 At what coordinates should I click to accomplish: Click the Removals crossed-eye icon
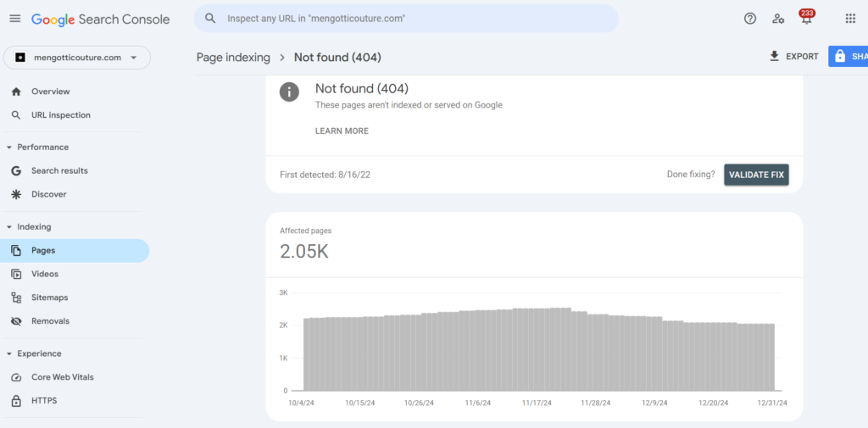pyautogui.click(x=16, y=321)
